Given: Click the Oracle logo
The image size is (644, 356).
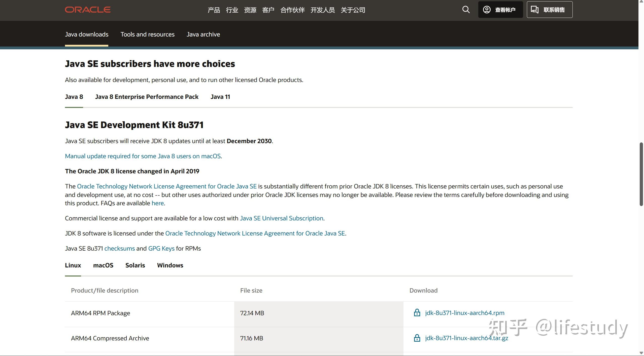Looking at the screenshot, I should tap(88, 10).
